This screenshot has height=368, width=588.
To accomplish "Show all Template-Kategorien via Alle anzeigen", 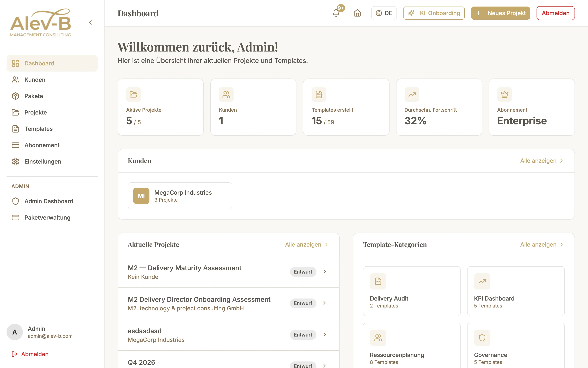I will (542, 244).
